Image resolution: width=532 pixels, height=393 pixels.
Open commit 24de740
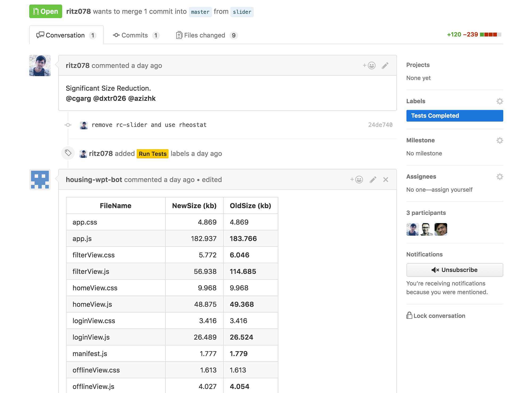(380, 124)
